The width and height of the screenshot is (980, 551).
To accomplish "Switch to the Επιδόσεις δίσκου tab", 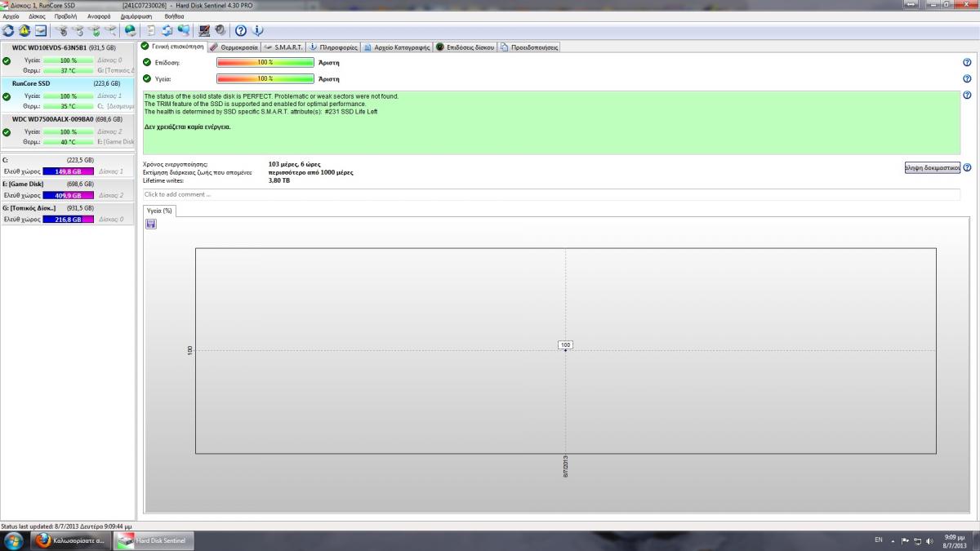I will click(465, 47).
